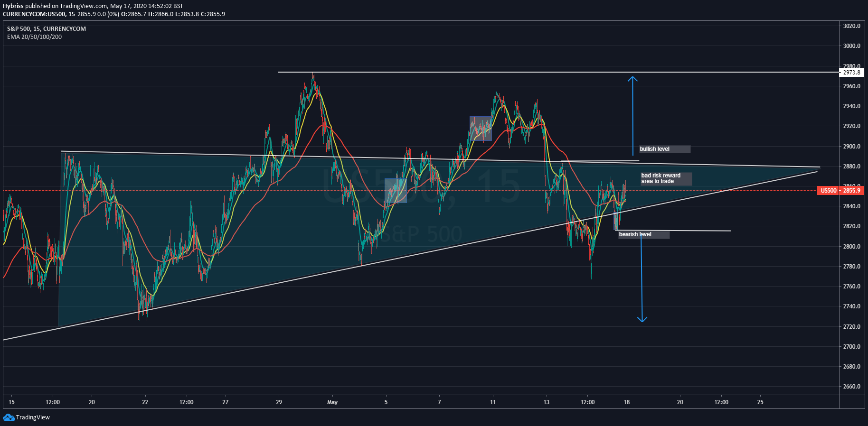Click the 'EMA 20/50/100/200' indicator legend

[34, 37]
